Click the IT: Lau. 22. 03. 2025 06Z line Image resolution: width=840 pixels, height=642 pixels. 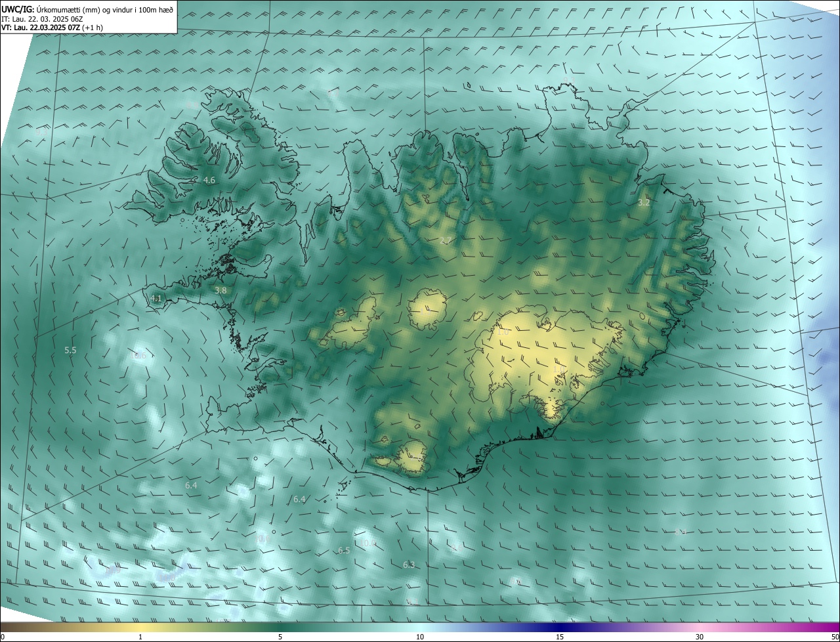43,18
